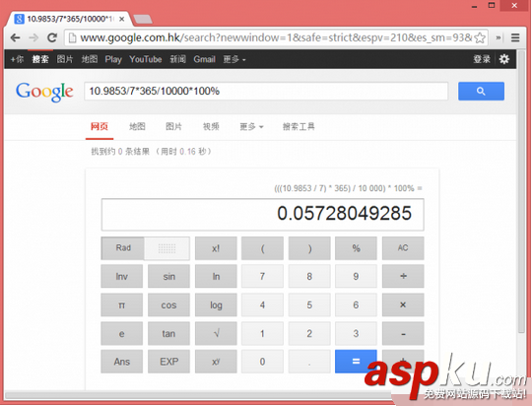Reload the page with the refresh icon
The height and width of the screenshot is (406, 532).
[x=52, y=37]
